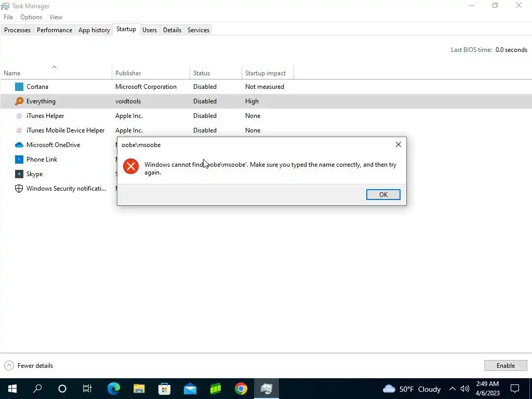Click Task Manager taskbar icon

click(267, 389)
